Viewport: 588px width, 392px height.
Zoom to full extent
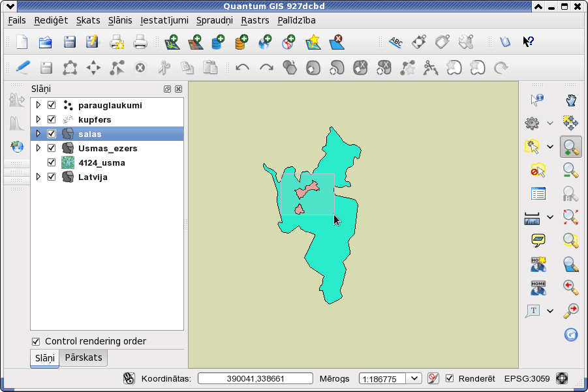tap(571, 217)
